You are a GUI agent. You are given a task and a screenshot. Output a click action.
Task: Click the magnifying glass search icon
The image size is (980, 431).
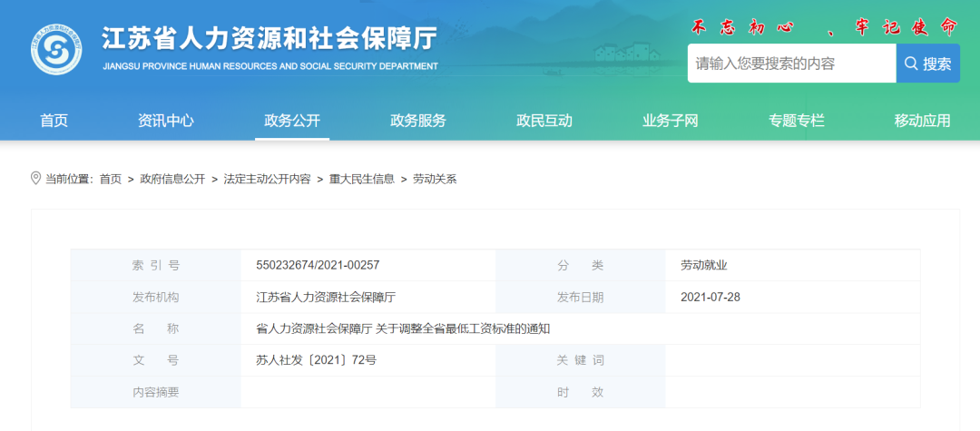[910, 64]
